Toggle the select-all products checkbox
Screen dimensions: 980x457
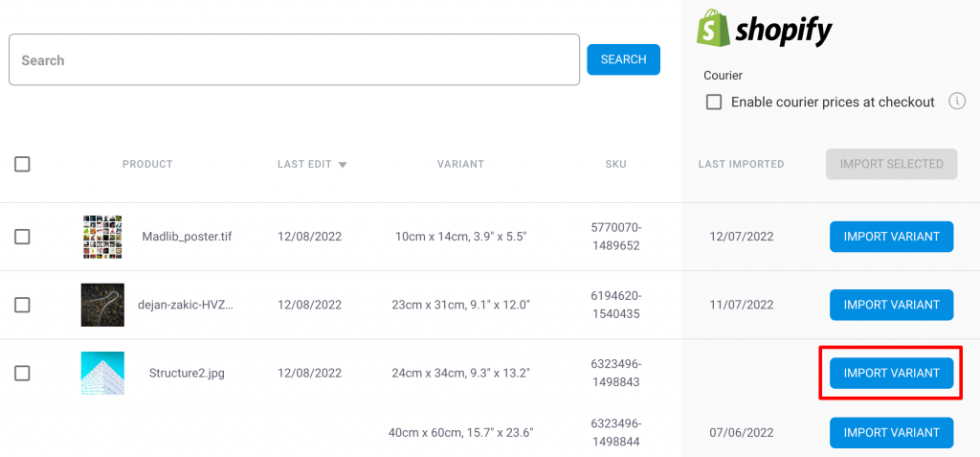pos(22,164)
